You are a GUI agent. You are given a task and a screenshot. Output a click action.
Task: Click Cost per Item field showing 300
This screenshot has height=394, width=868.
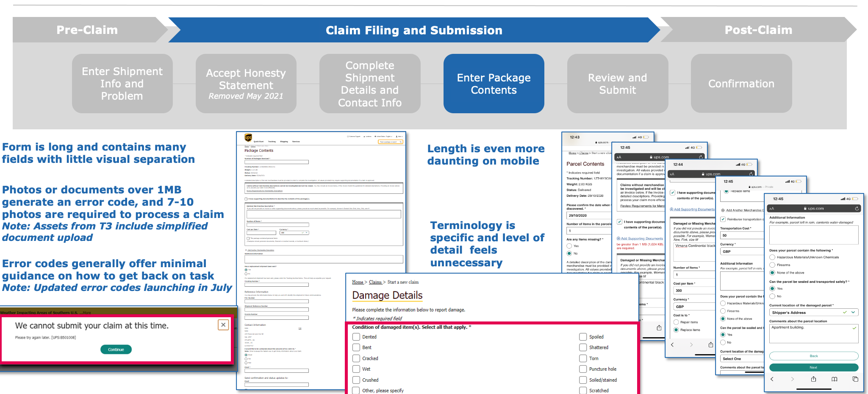695,291
